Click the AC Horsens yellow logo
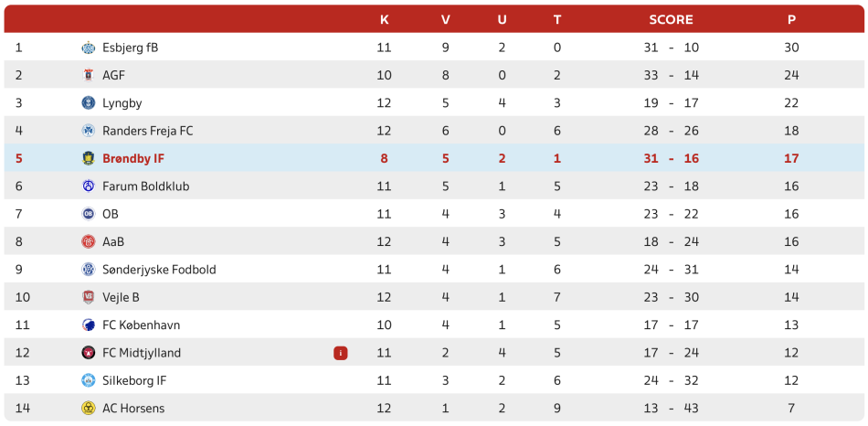This screenshot has width=868, height=426. [88, 409]
